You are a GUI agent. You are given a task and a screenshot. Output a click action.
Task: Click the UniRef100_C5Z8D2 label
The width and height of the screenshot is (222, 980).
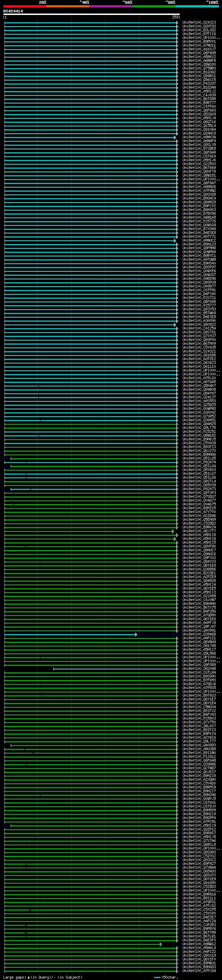point(199,523)
